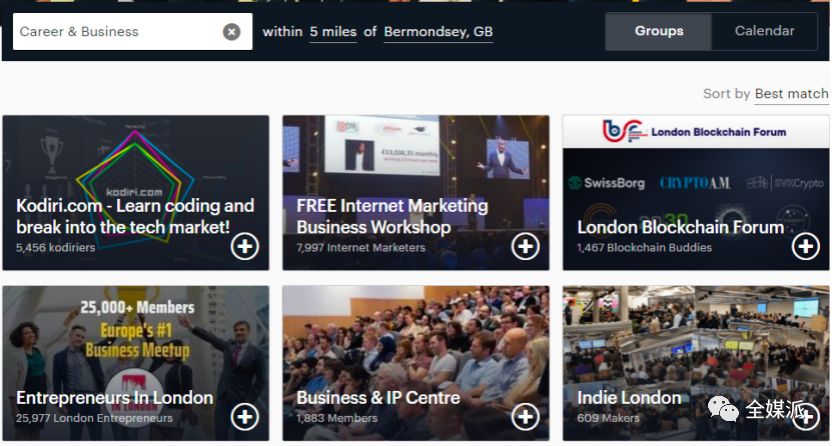Open Business & IP Centre group title
This screenshot has height=446, width=832.
[378, 398]
